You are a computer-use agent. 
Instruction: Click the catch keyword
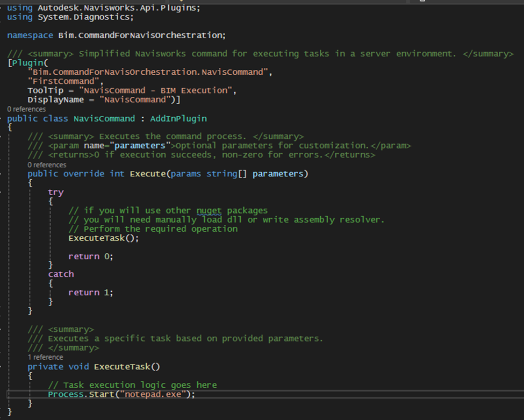click(x=61, y=274)
